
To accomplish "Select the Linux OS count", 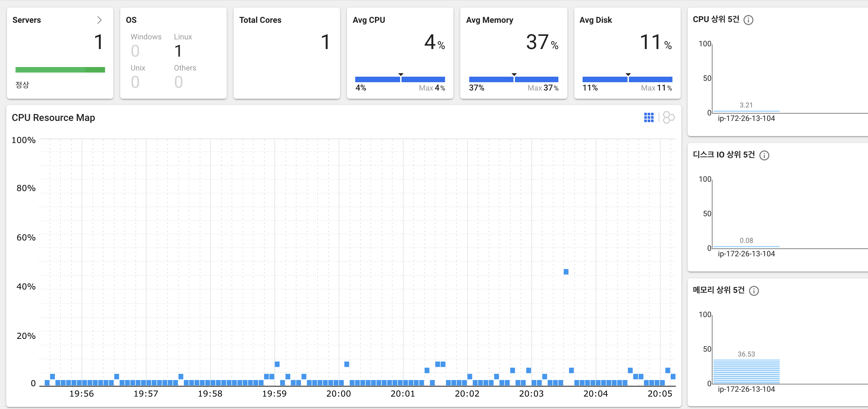I will tap(178, 51).
